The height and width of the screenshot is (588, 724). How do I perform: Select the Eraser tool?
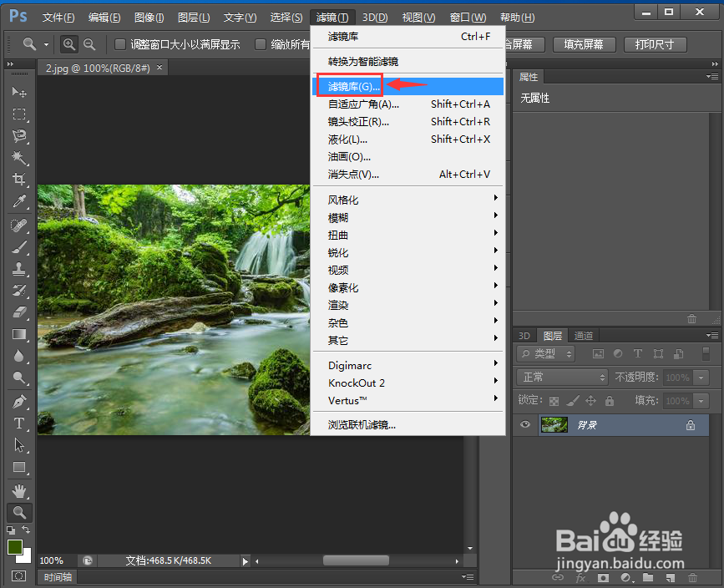tap(19, 312)
